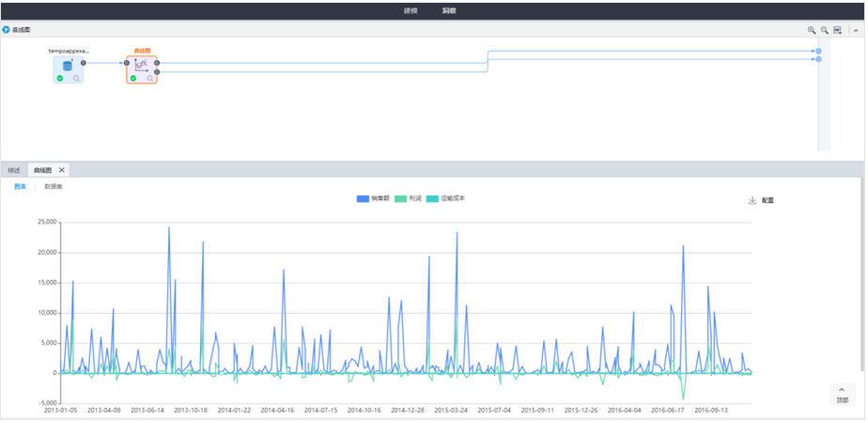
Task: Download the chart via the download icon
Action: click(x=752, y=200)
